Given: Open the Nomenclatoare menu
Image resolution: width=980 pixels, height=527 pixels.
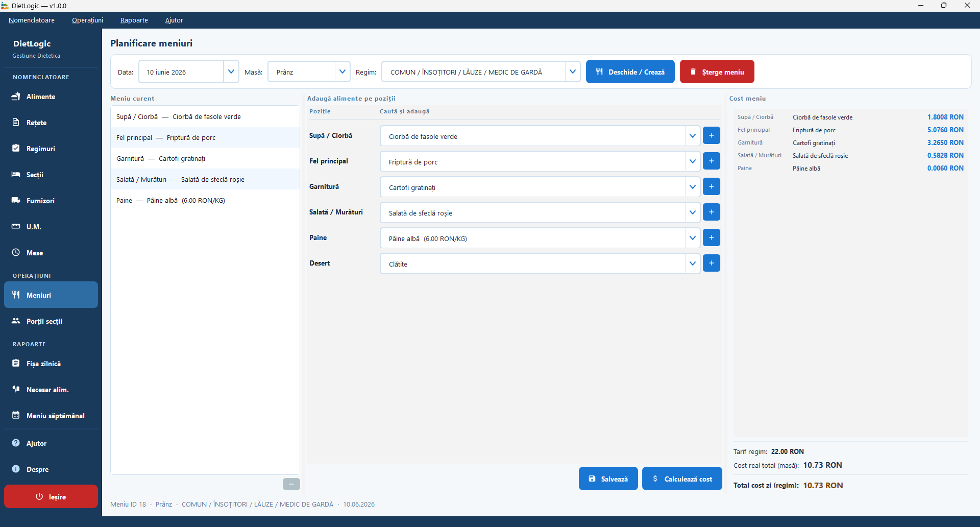Looking at the screenshot, I should click(32, 20).
